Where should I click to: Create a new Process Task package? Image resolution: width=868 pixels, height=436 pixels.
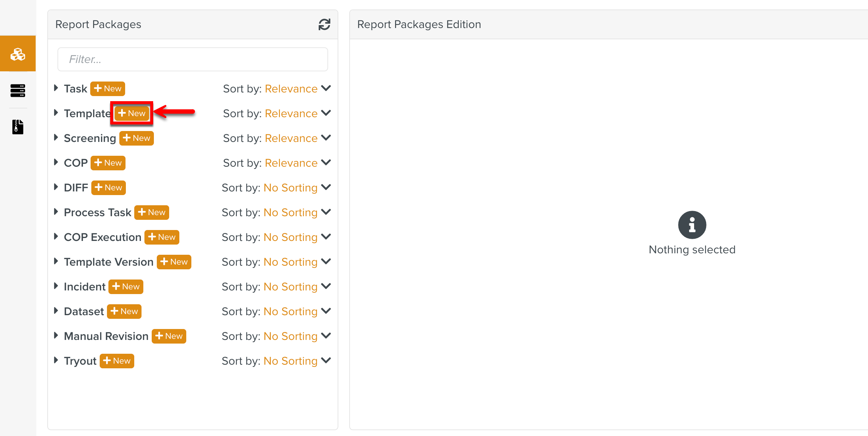point(152,213)
